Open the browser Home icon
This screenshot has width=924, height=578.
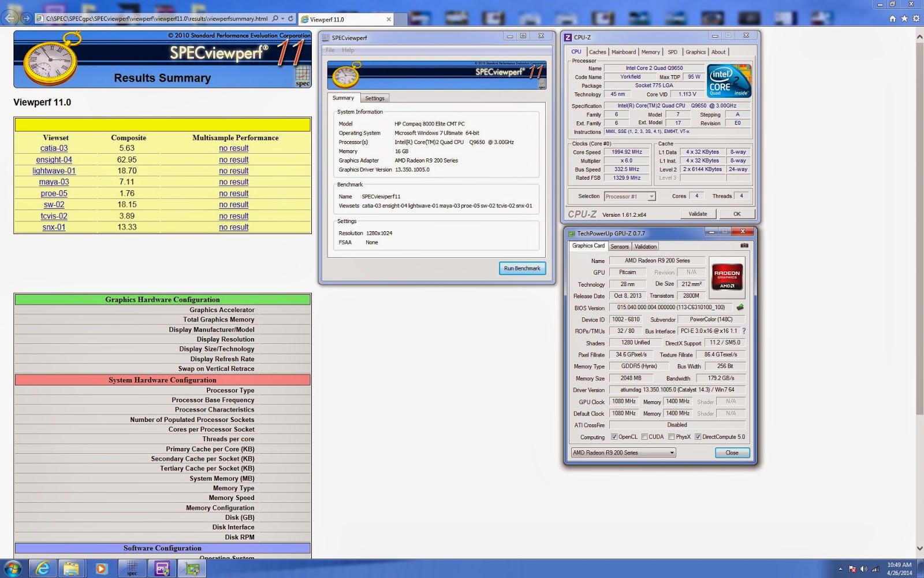click(892, 18)
